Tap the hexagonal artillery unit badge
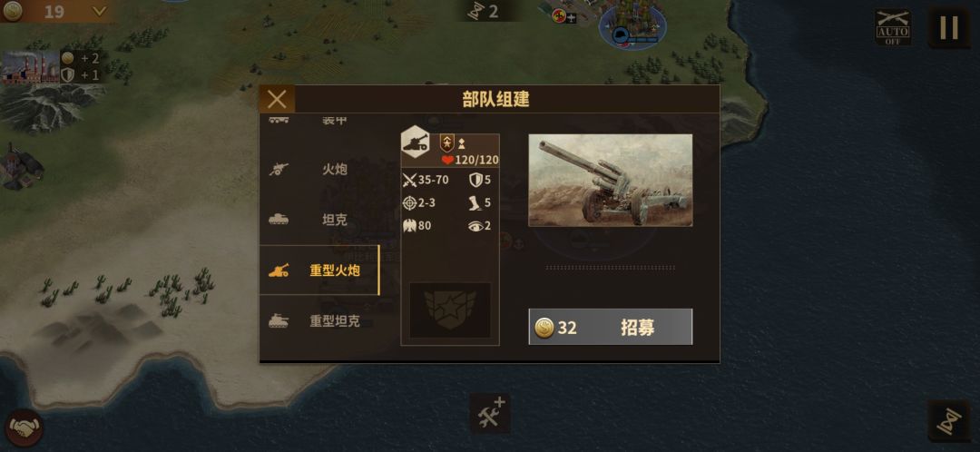The width and height of the screenshot is (980, 452). pos(416,142)
